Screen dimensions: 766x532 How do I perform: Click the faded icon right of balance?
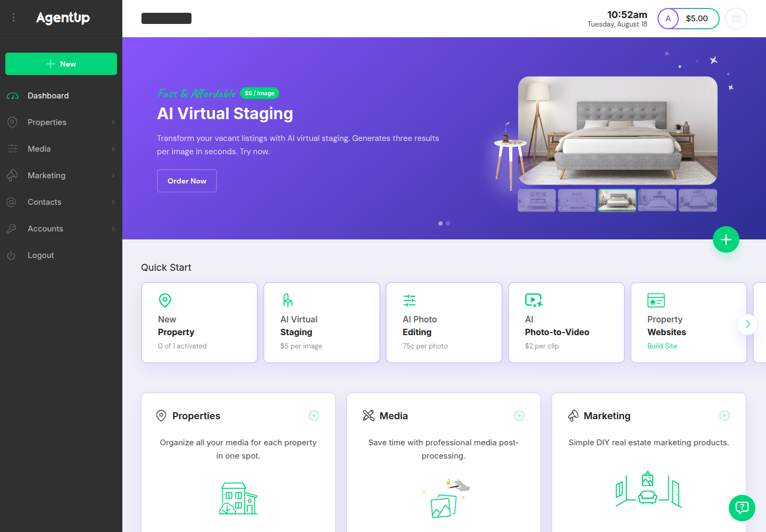[736, 19]
